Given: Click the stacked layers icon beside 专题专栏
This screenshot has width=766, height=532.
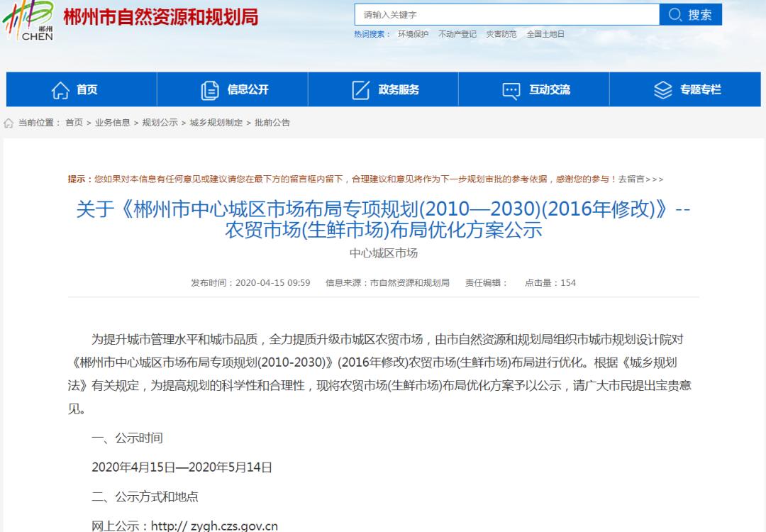Looking at the screenshot, I should pos(663,89).
